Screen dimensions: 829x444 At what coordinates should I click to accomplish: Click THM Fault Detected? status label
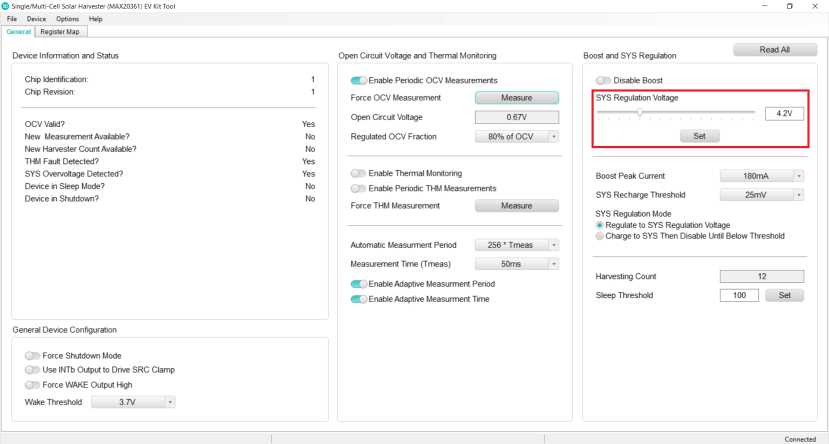point(61,161)
